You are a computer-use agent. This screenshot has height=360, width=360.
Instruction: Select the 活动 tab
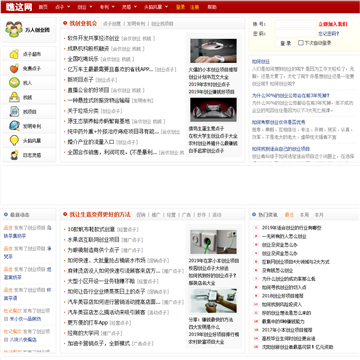coord(217,215)
